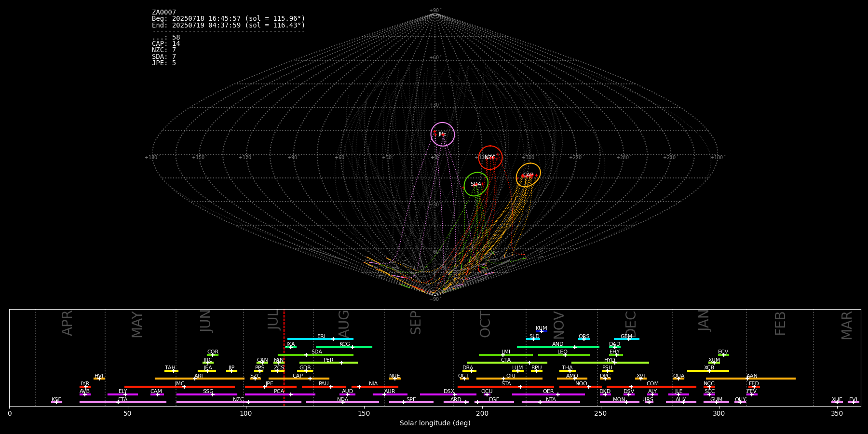Click the ECV shower label in timeline
The width and height of the screenshot is (868, 434).
pos(723,352)
